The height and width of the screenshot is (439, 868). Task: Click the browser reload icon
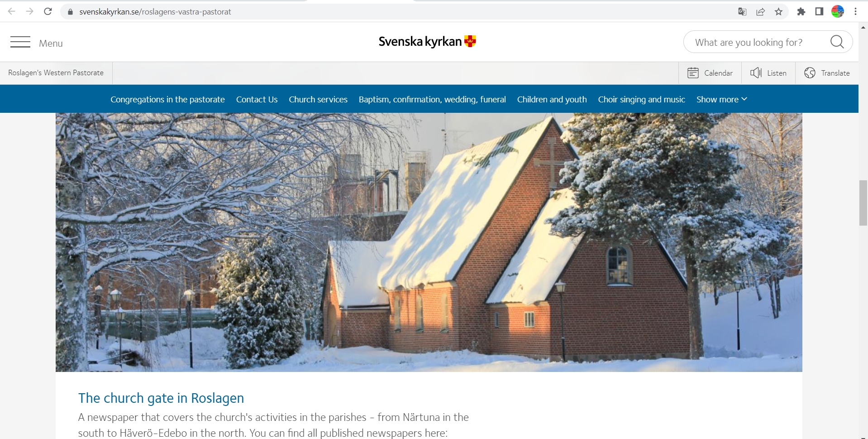coord(48,12)
